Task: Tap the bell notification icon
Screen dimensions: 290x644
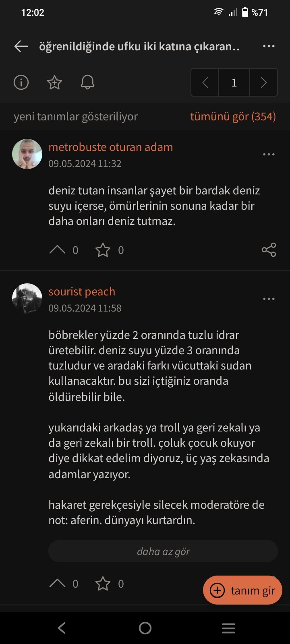Action: [x=87, y=83]
